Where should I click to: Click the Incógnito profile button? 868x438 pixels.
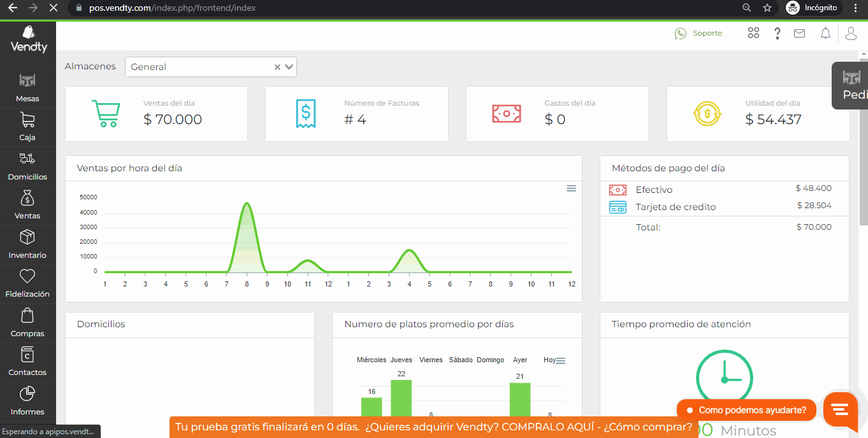point(812,8)
